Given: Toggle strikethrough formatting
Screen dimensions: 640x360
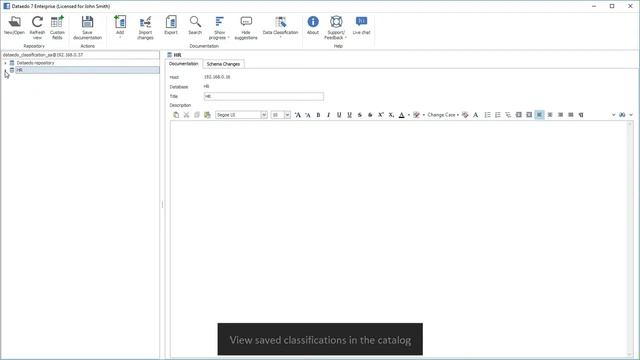Looking at the screenshot, I should [x=360, y=115].
